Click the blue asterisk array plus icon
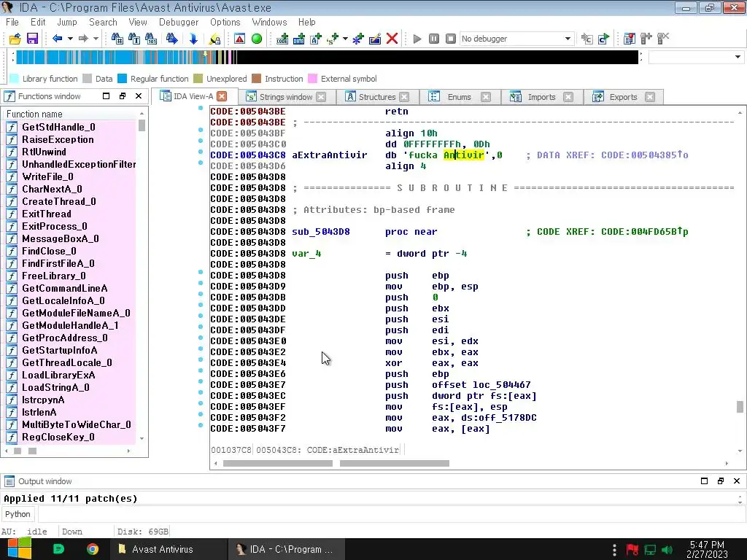 click(x=357, y=39)
